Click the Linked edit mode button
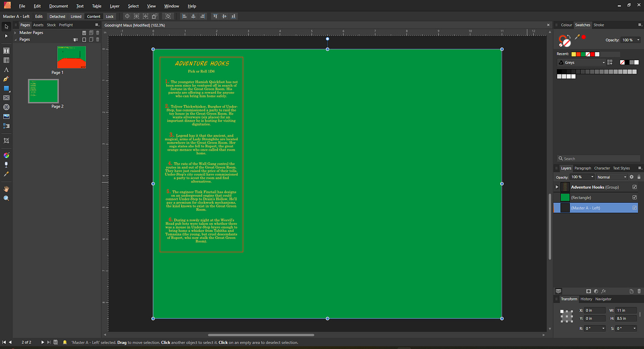The image size is (644, 349). (76, 16)
